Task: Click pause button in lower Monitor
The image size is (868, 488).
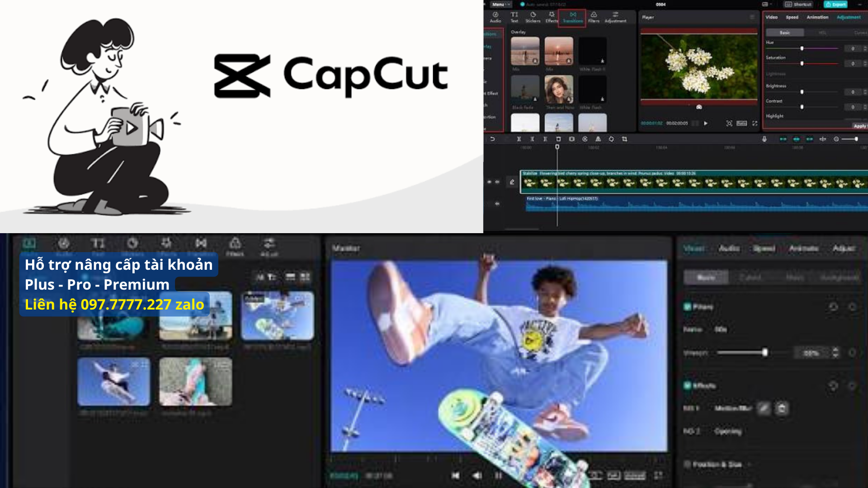Action: pos(498,475)
